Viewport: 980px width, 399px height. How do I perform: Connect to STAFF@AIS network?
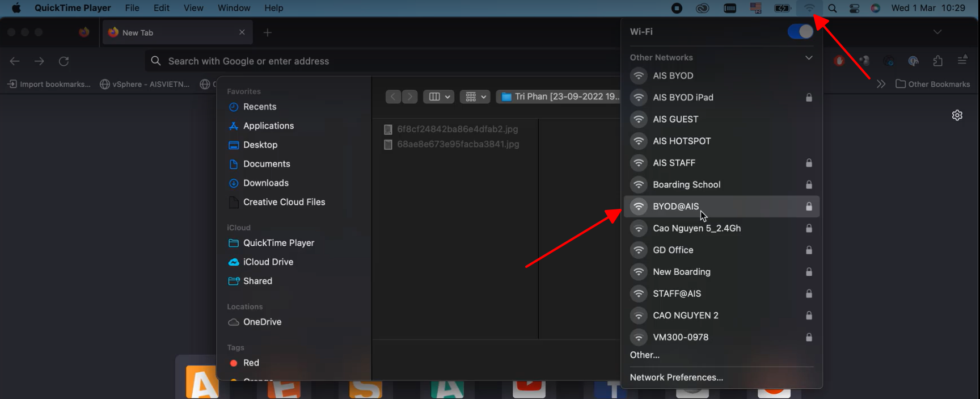point(721,293)
